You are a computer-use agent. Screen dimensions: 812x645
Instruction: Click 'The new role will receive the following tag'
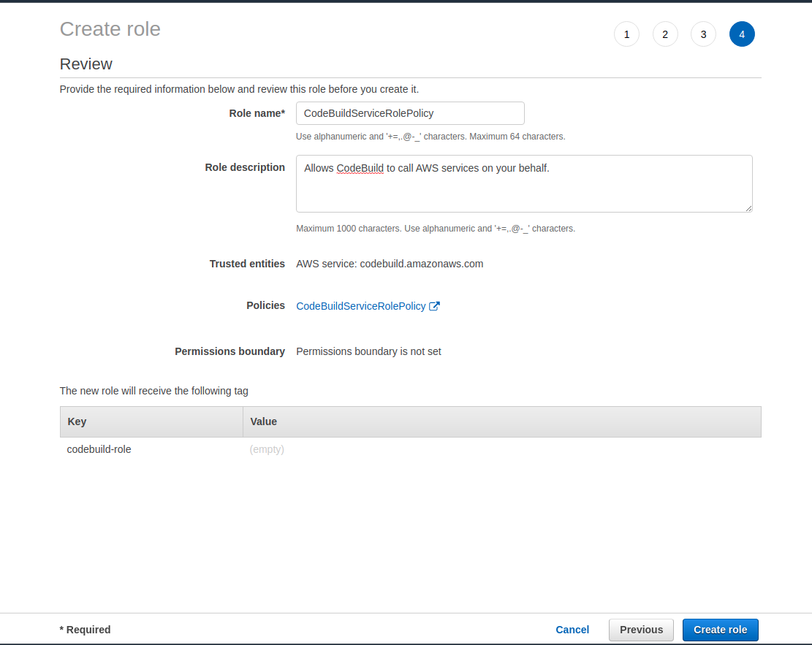pos(153,391)
